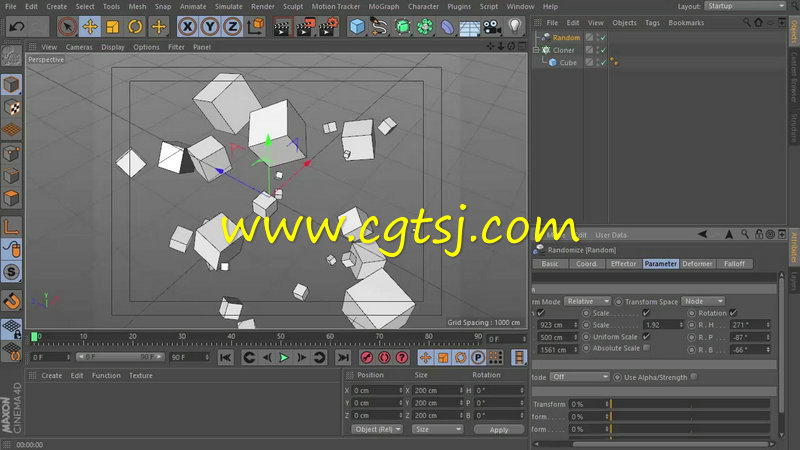Image resolution: width=800 pixels, height=450 pixels.
Task: Toggle X axis lock
Action: click(x=188, y=27)
